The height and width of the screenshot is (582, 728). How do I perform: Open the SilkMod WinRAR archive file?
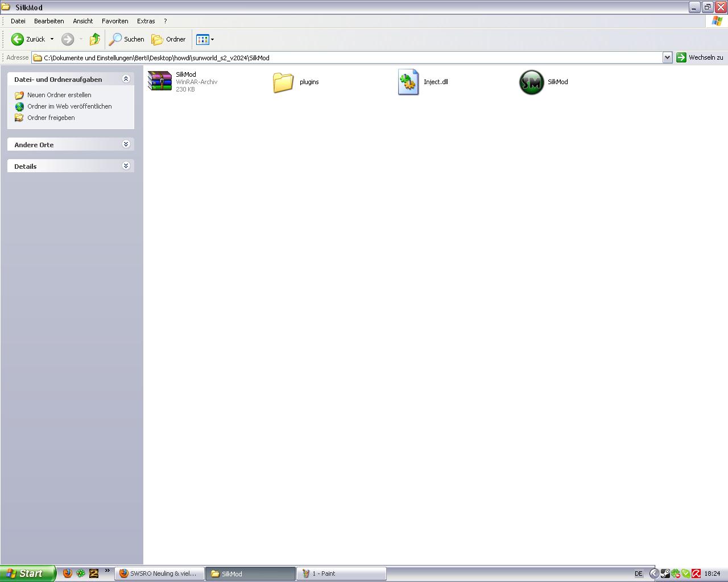(160, 81)
